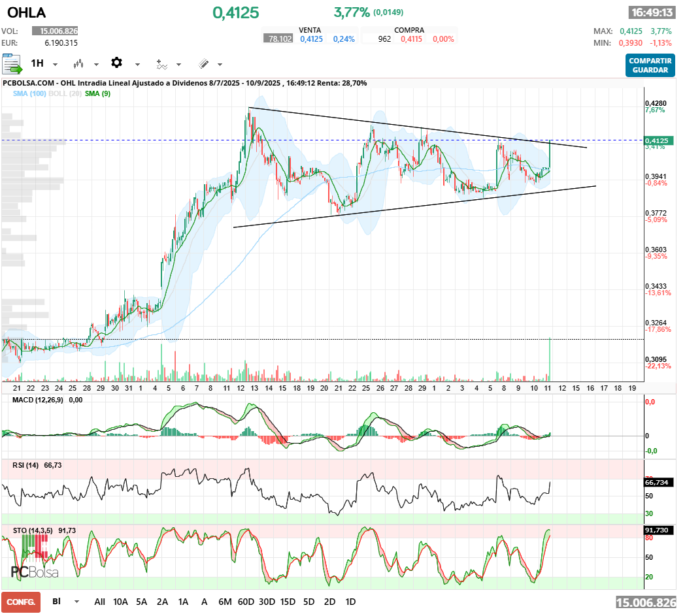Click the COMPRA price 0,4115
Screen dimensions: 685x616
[x=412, y=39]
